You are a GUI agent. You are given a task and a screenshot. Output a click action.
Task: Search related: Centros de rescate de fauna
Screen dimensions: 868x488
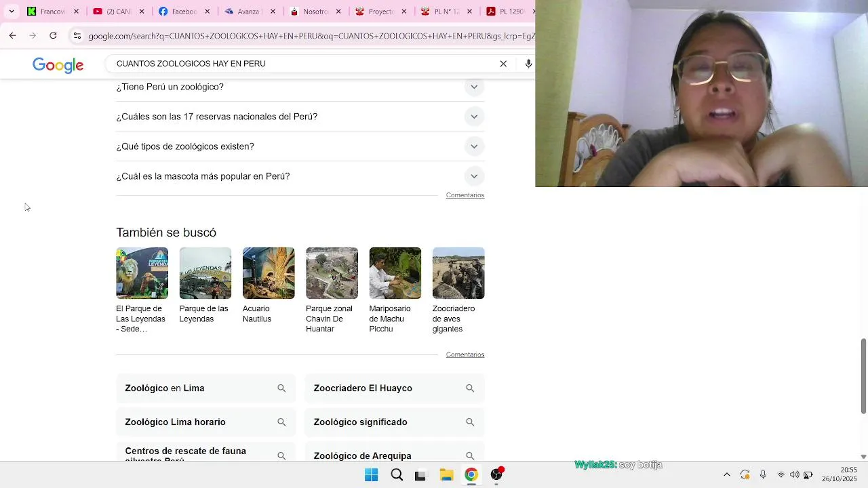pyautogui.click(x=206, y=452)
